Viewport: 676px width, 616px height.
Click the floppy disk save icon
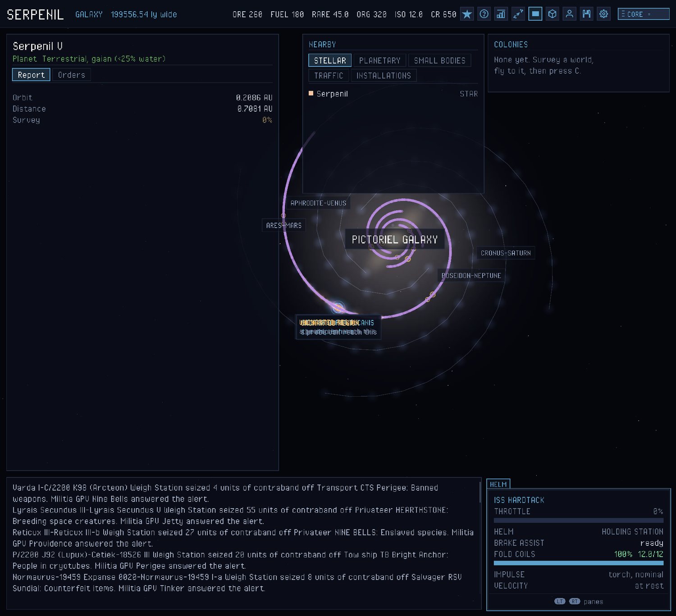click(x=586, y=14)
